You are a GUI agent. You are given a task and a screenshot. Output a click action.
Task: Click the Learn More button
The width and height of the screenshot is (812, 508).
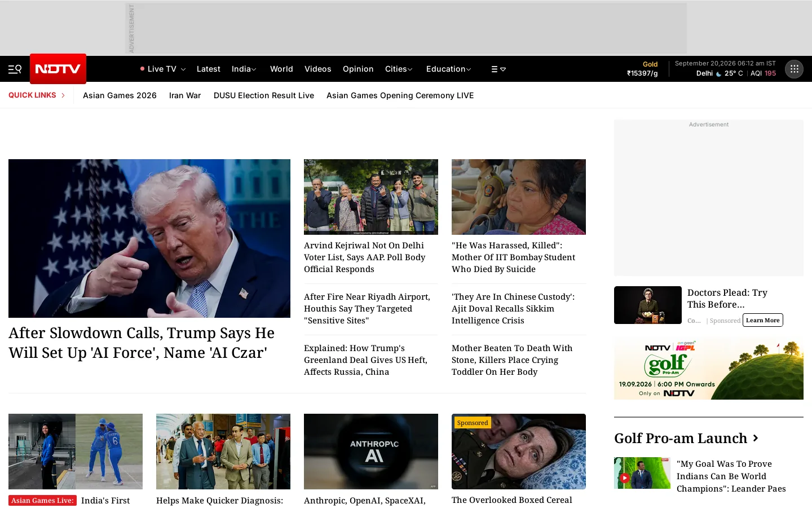point(763,320)
